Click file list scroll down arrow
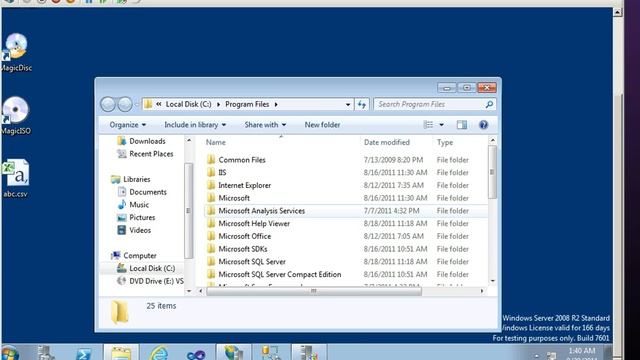 coord(492,281)
